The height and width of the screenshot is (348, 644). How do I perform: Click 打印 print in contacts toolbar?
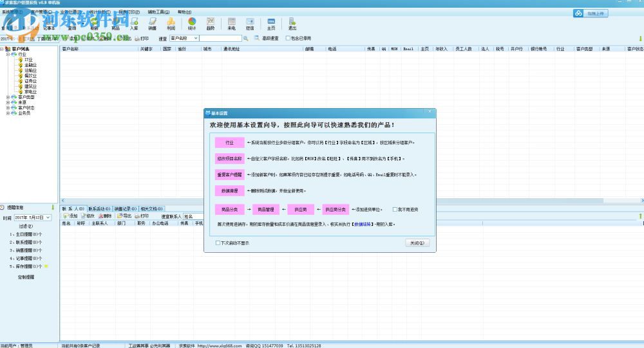pos(142,216)
